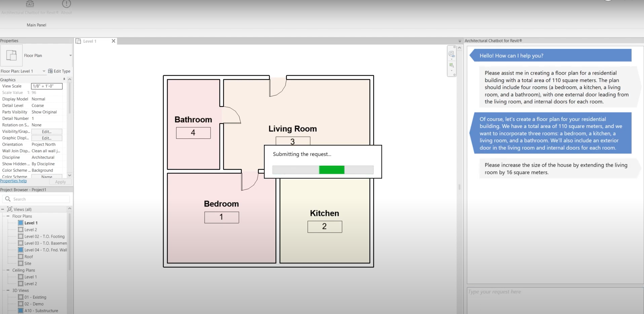This screenshot has width=644, height=314.
Task: Close the Level 1 view tab
Action: point(113,41)
